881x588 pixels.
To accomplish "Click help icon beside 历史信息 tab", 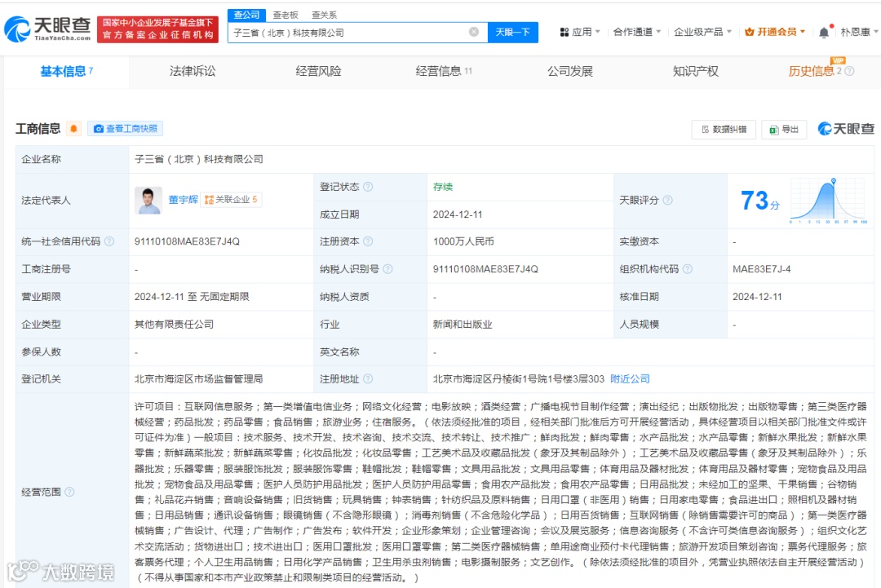I will [849, 71].
